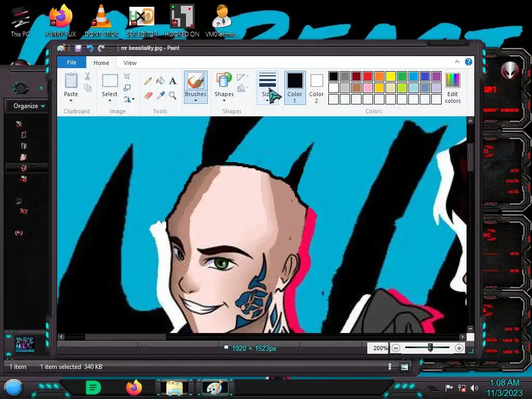
Task: Click Firefox icon in taskbar
Action: click(134, 388)
